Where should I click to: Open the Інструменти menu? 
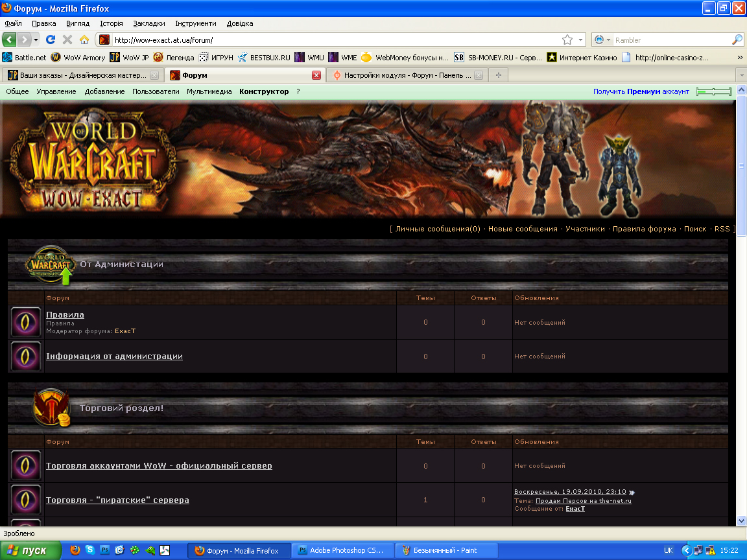point(196,23)
